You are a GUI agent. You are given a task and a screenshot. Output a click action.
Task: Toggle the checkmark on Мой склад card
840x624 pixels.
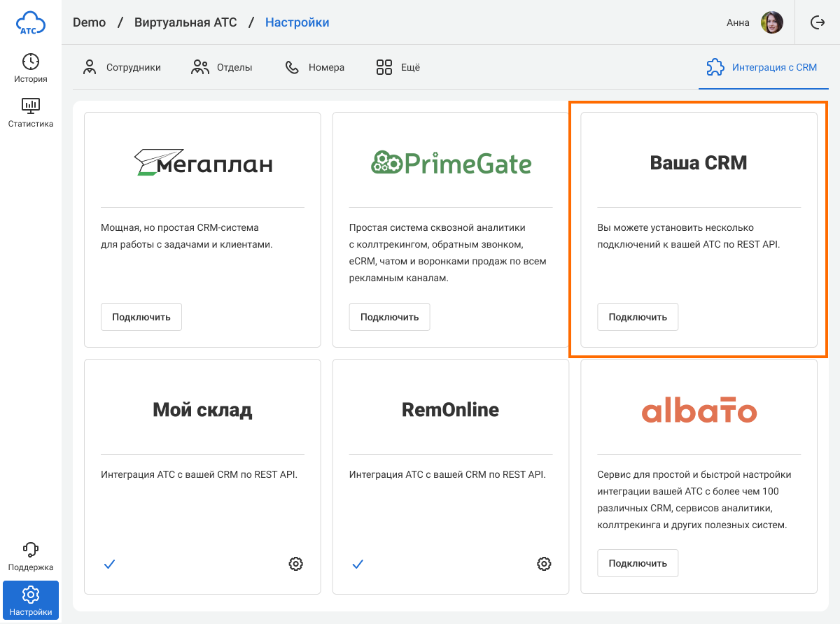pyautogui.click(x=109, y=564)
